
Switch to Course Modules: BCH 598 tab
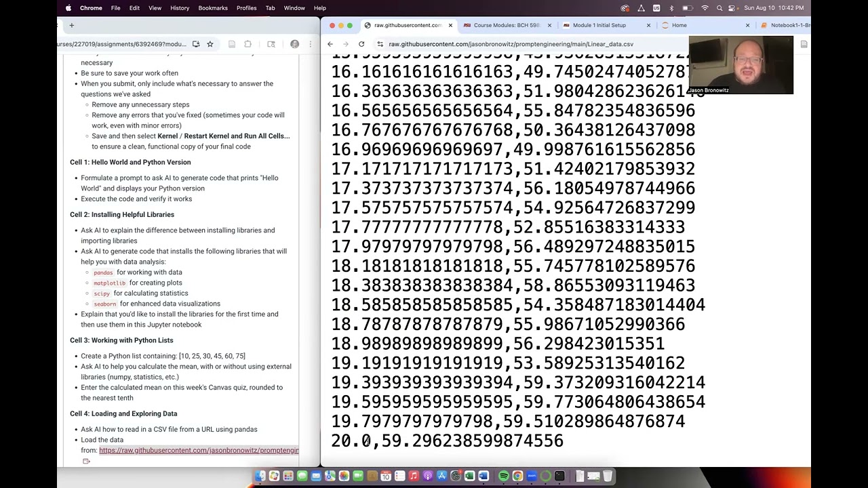point(507,25)
